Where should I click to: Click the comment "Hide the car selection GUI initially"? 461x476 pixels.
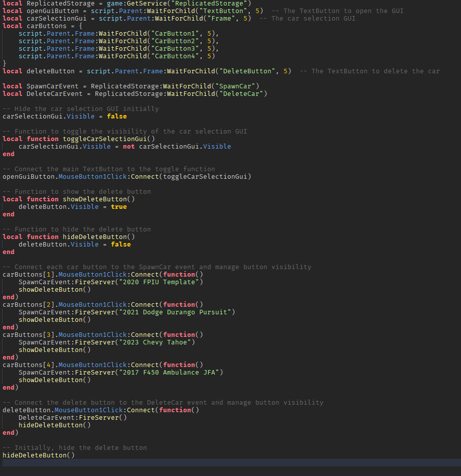[x=80, y=108]
